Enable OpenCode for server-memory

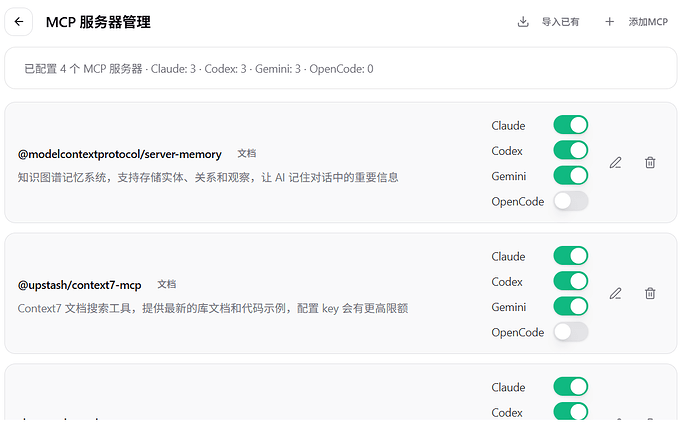pos(571,201)
